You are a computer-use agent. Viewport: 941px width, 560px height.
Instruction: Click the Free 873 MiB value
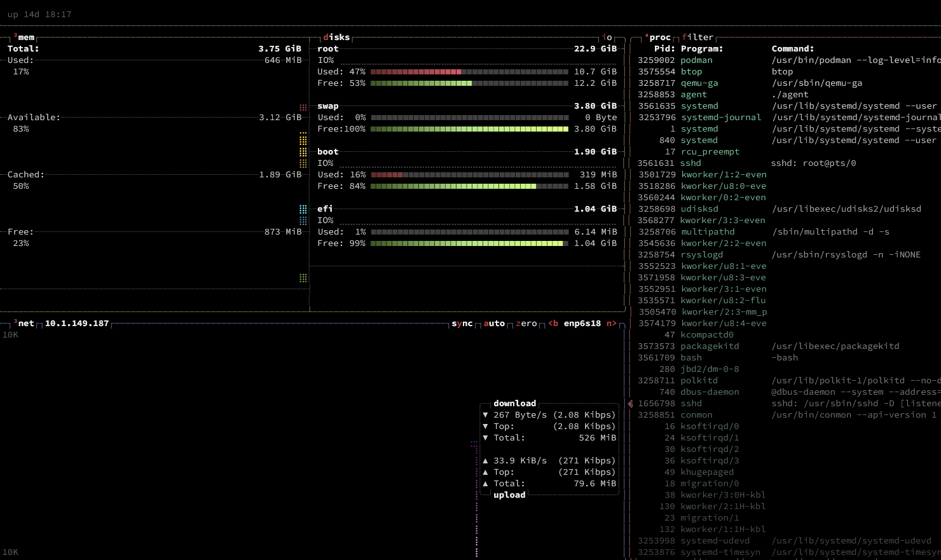tap(283, 232)
